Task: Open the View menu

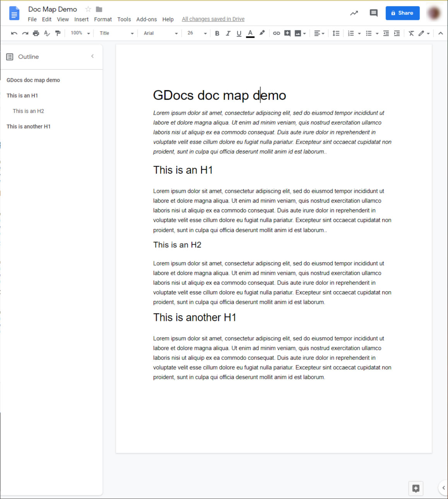Action: tap(63, 19)
